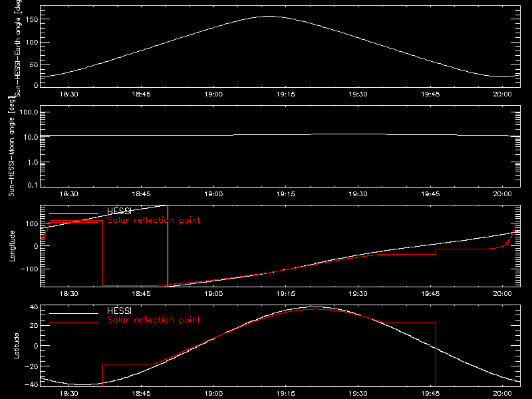532x399 pixels.
Task: Click 18:45 time label under Latitude plot
Action: [x=141, y=394]
